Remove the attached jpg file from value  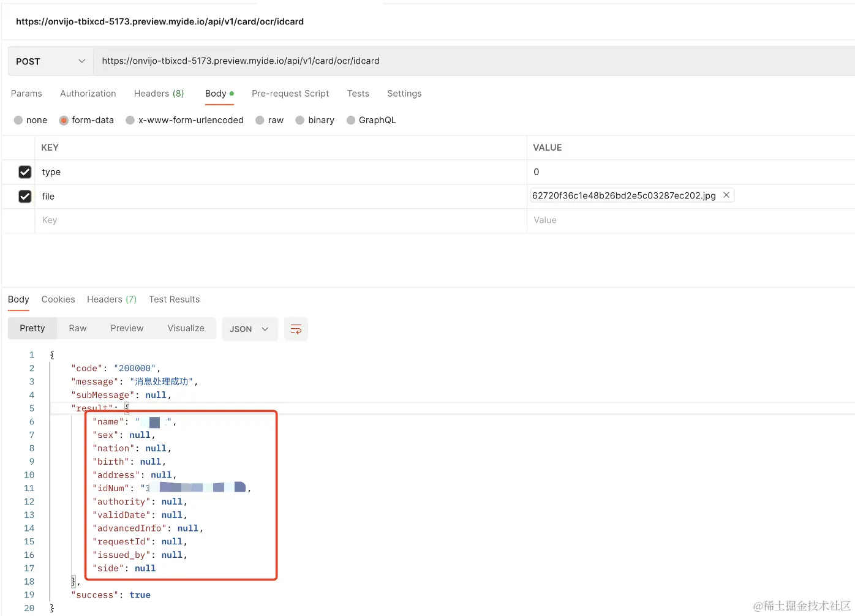[x=726, y=195]
